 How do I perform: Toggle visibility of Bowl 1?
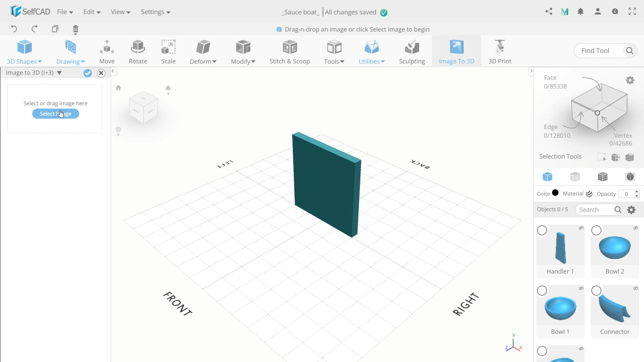(581, 288)
